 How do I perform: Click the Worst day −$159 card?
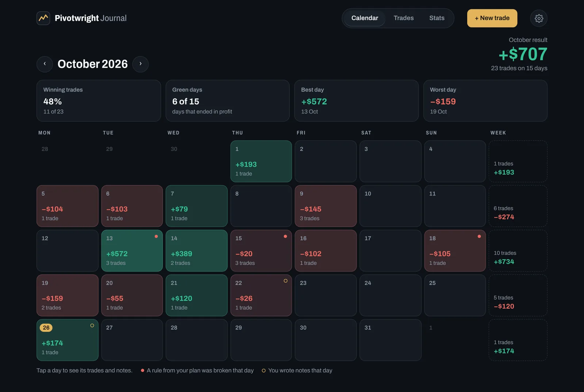tap(485, 101)
